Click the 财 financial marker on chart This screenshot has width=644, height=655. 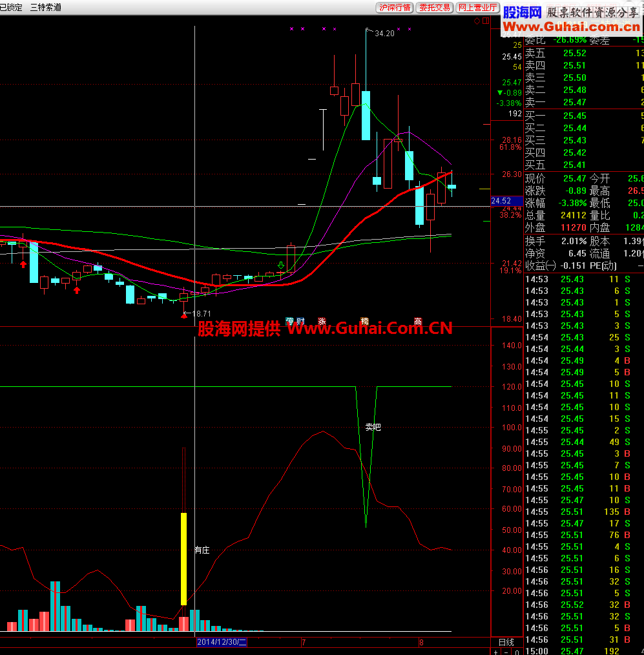coord(300,321)
